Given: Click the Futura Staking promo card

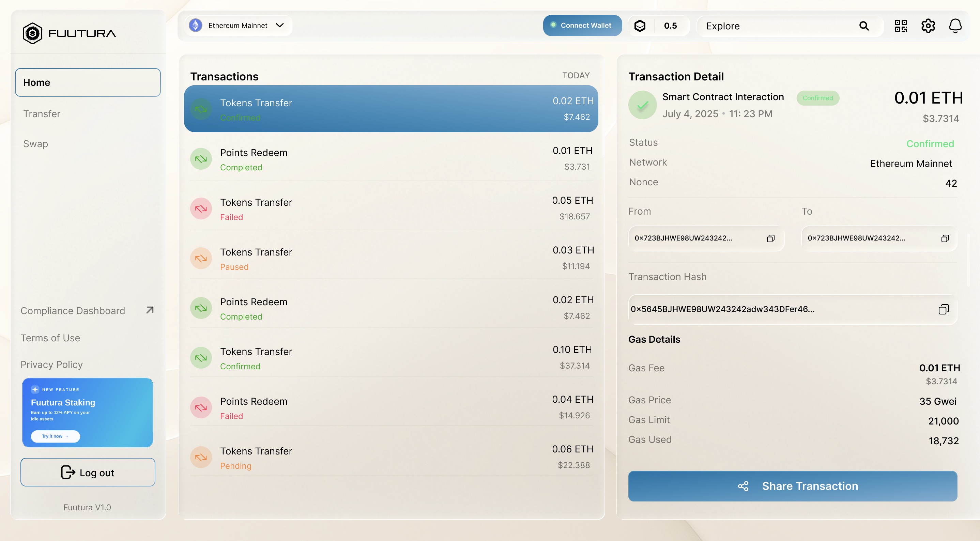Looking at the screenshot, I should pos(88,413).
